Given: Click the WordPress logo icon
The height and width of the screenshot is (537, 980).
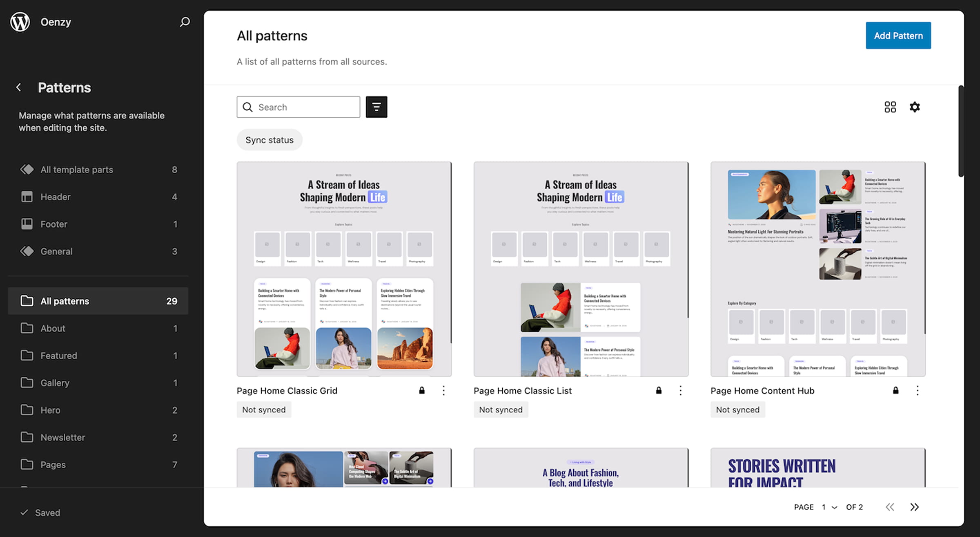Looking at the screenshot, I should coord(20,22).
